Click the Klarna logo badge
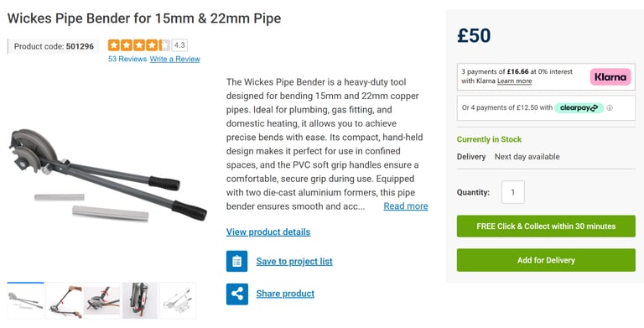 click(x=610, y=77)
